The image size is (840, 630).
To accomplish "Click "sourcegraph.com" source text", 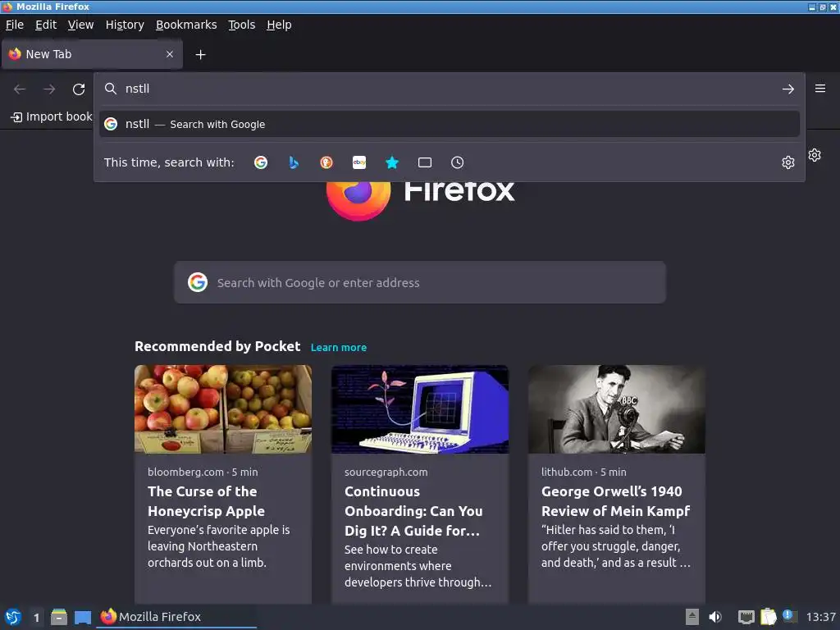I will click(x=386, y=472).
